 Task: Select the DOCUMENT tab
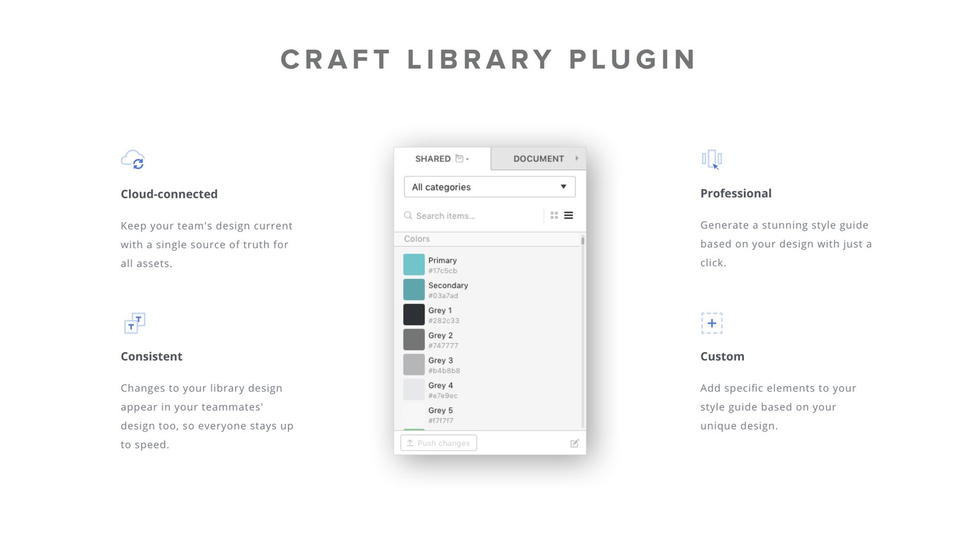click(538, 159)
